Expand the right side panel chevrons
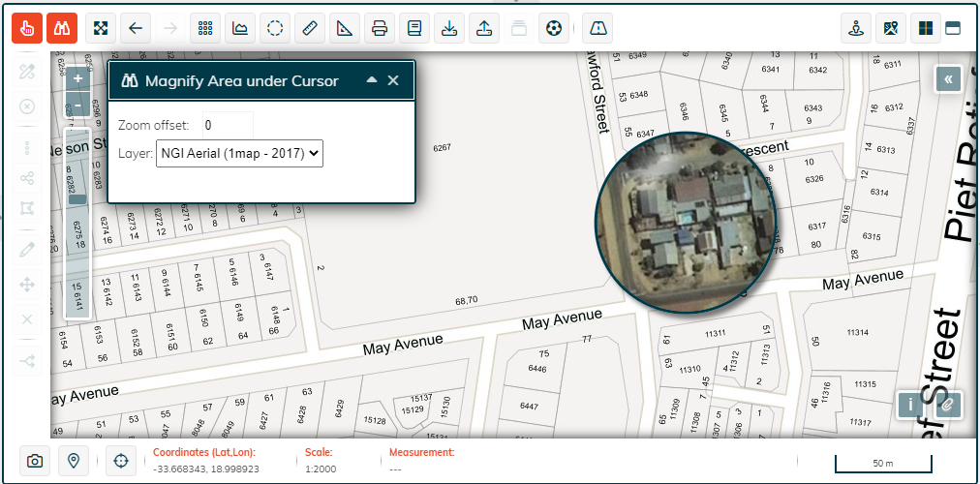 point(948,79)
